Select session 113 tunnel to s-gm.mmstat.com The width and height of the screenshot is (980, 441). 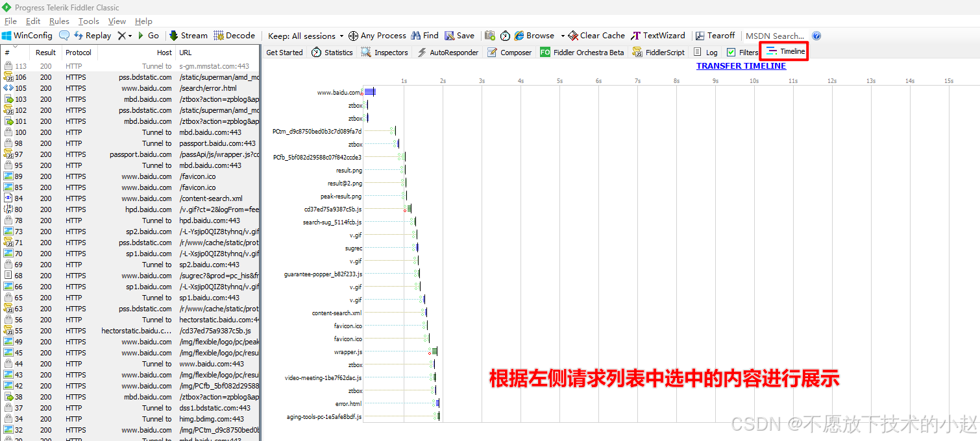pos(130,66)
